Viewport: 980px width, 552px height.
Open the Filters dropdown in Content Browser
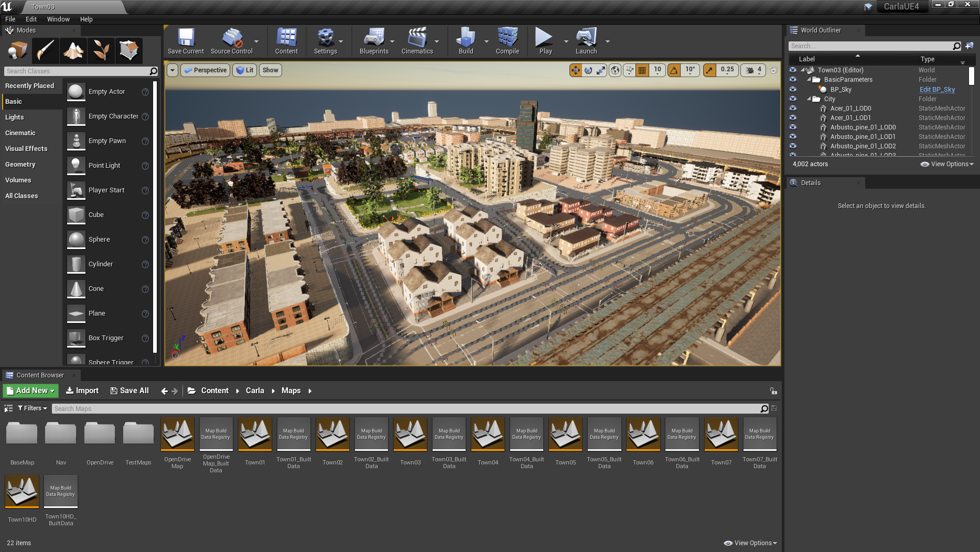click(33, 408)
